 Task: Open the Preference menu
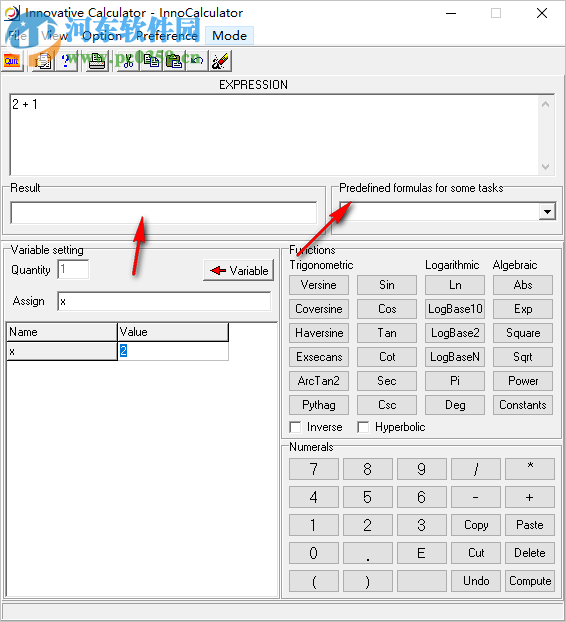click(x=167, y=36)
